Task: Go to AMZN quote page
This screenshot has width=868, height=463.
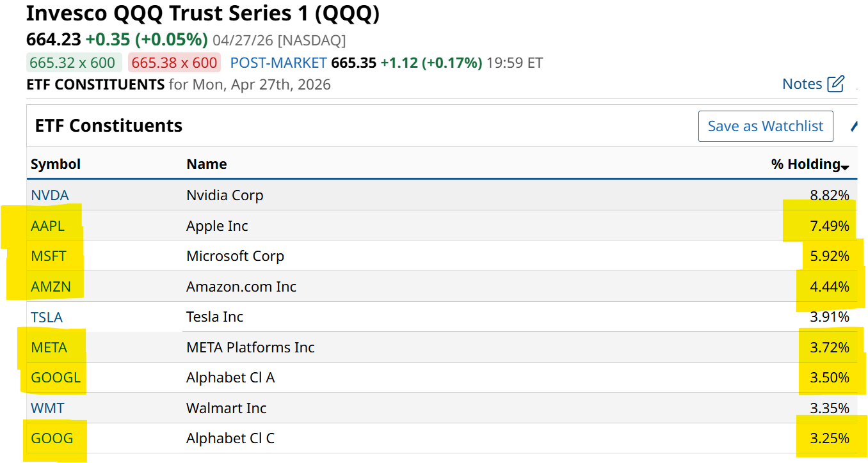Action: pos(51,286)
